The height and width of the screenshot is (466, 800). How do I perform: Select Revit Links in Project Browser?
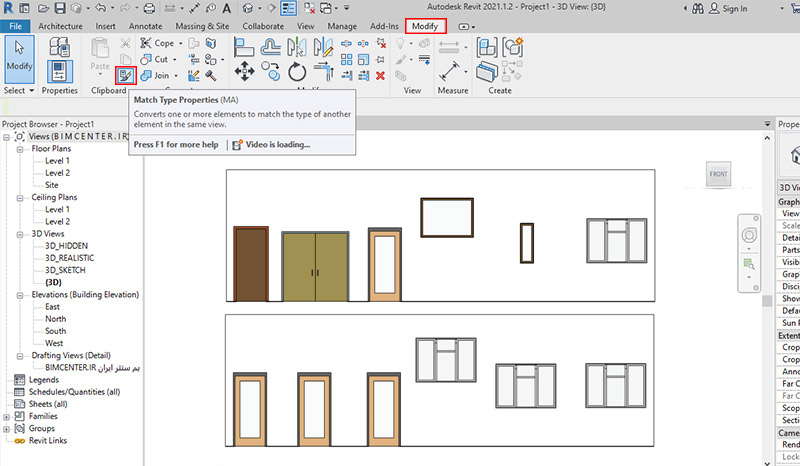coord(48,440)
